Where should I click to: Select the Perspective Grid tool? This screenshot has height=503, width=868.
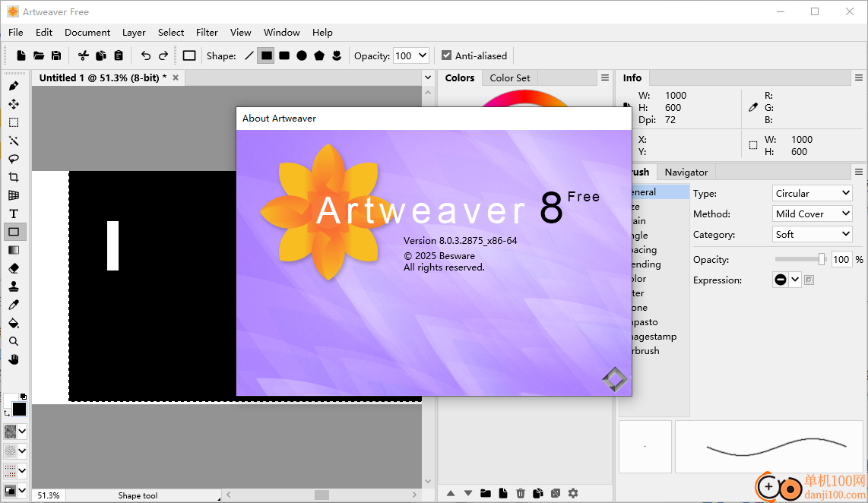(14, 195)
